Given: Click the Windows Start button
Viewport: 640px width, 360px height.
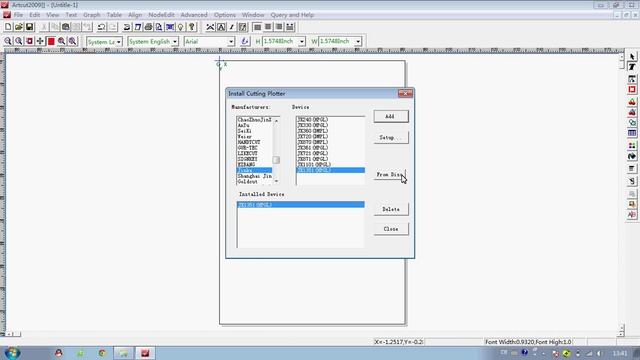Looking at the screenshot, I should (x=12, y=353).
